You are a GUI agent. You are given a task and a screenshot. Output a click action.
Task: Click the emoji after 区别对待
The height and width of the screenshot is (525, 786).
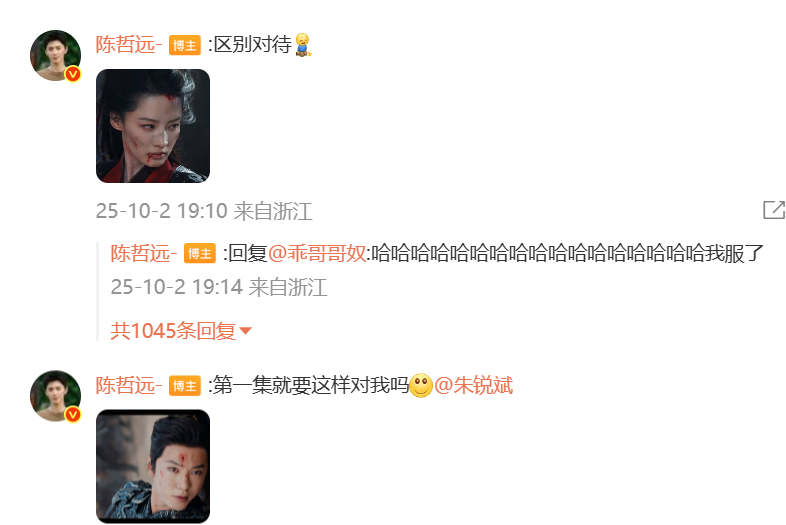(x=303, y=45)
